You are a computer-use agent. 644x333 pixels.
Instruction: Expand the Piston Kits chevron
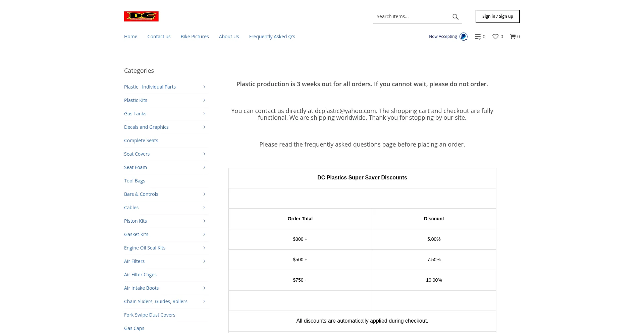pos(204,221)
